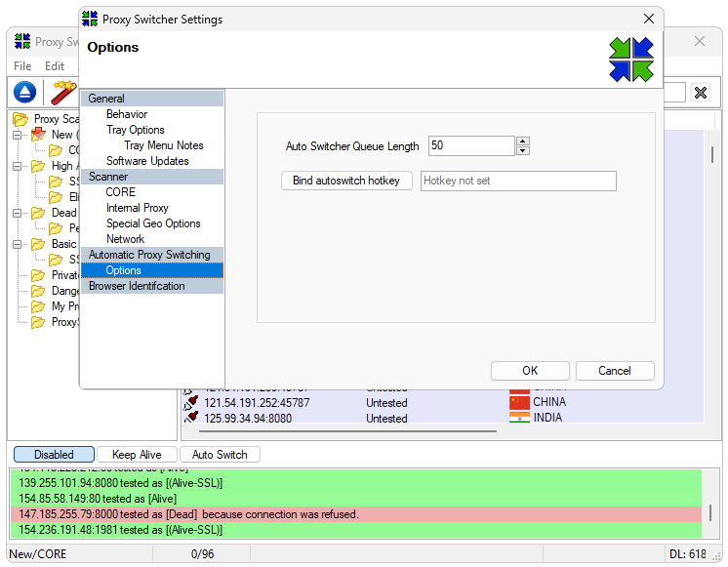
Task: Collapse the Dead tree node
Action: coord(18,213)
